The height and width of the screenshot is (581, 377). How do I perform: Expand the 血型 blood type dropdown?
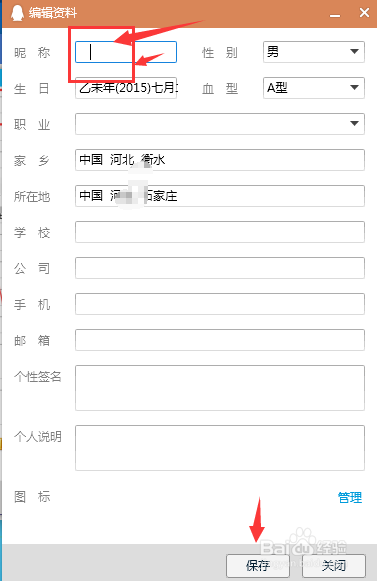tap(314, 88)
